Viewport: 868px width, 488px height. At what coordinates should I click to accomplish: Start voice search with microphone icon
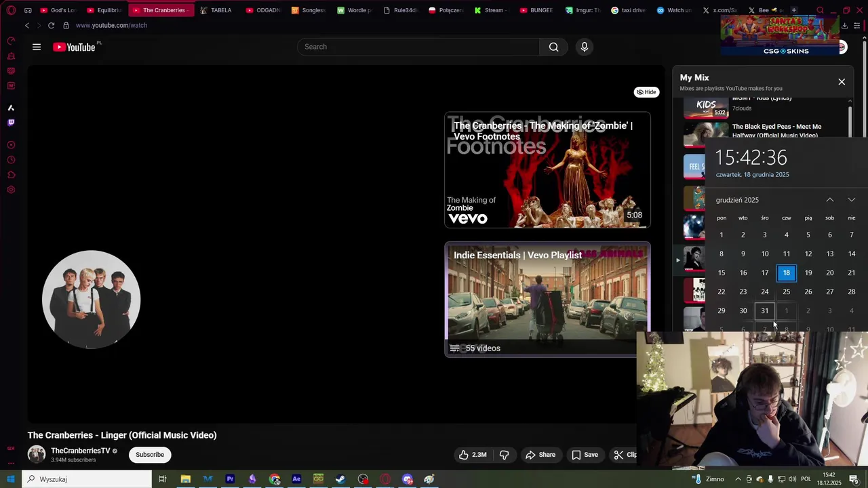585,47
